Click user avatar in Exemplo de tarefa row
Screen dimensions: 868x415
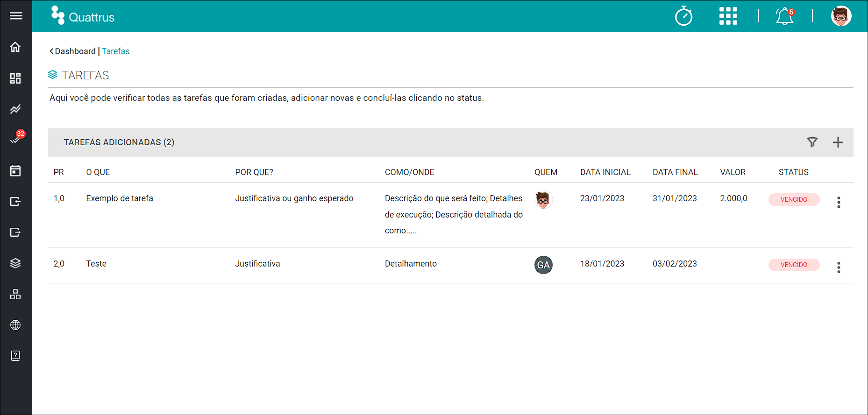(x=543, y=200)
